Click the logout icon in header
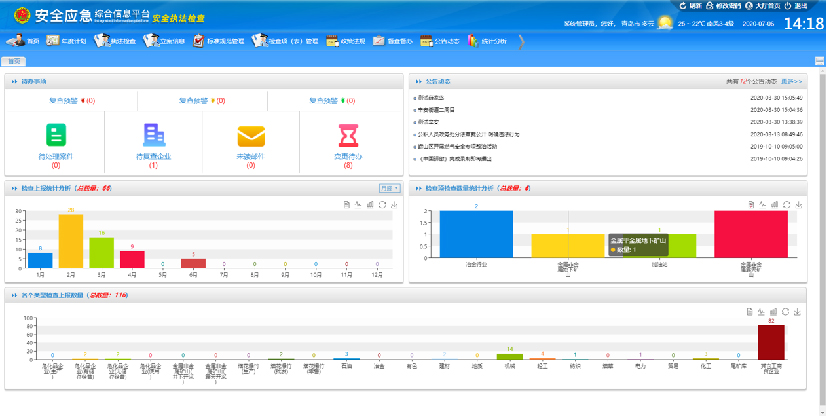 click(x=786, y=6)
